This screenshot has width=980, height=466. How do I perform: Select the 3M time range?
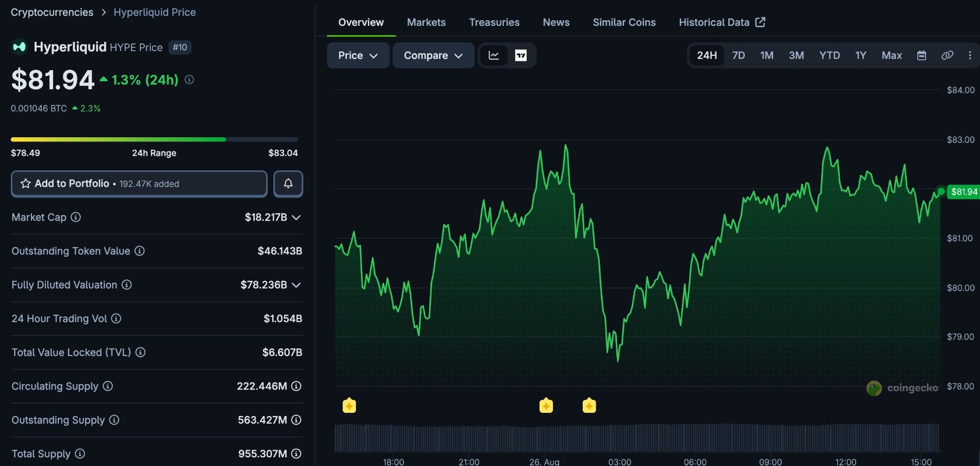tap(796, 55)
